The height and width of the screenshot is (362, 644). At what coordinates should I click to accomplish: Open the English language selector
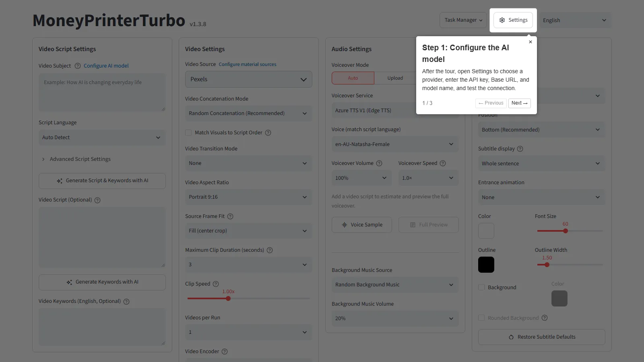[x=575, y=20]
